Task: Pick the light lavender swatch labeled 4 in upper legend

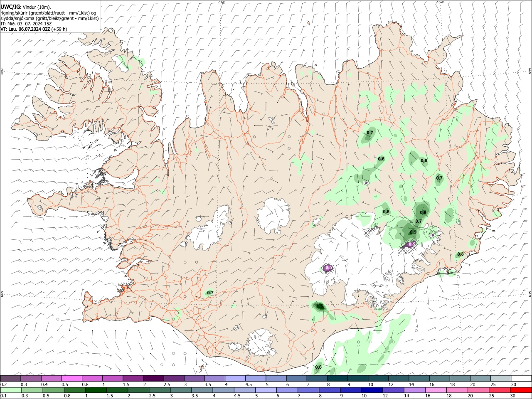Action: pos(235,379)
